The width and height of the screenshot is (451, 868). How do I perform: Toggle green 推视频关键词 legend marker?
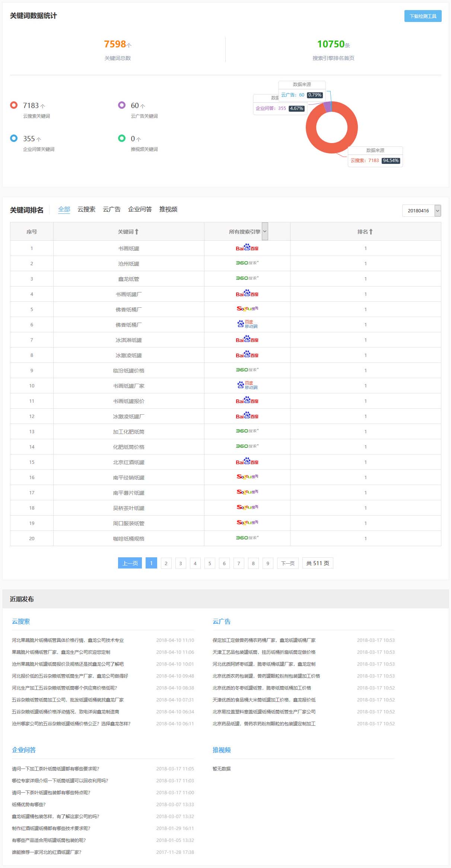122,139
